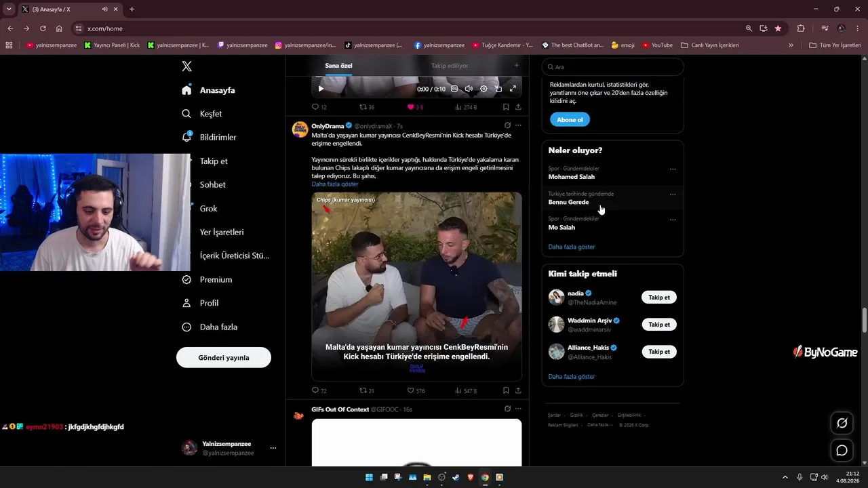Expand the hidden bookmarks chevron

pos(791,45)
